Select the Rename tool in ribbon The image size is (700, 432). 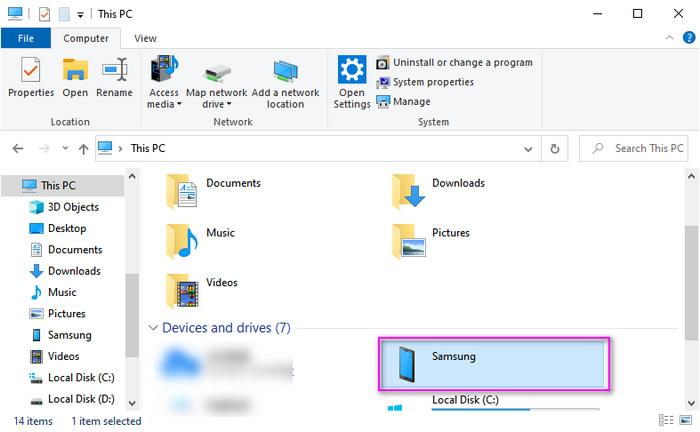(x=114, y=77)
